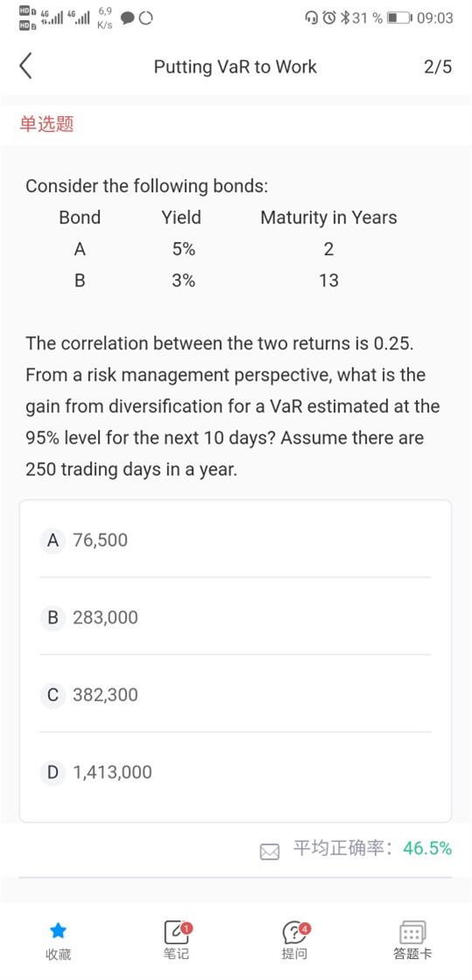Tap the Putting VaR to Work title
The width and height of the screenshot is (472, 980).
(236, 67)
